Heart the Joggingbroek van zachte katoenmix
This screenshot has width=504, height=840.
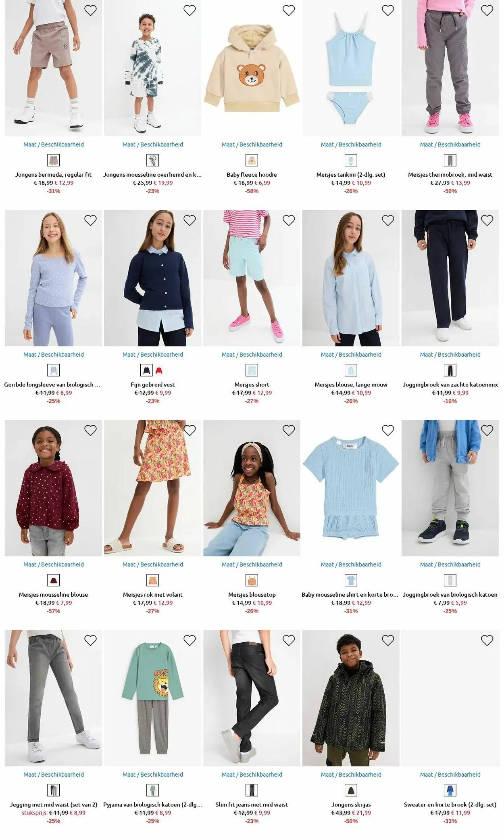point(487,220)
